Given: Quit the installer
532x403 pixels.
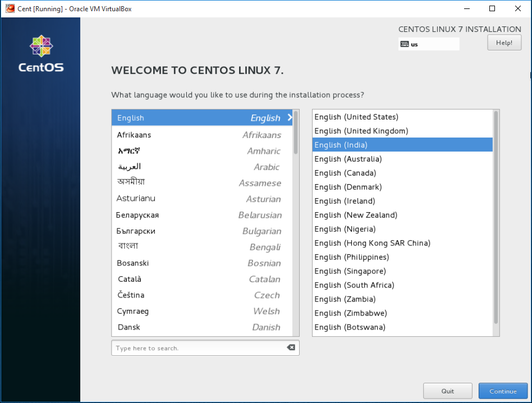Looking at the screenshot, I should (x=447, y=391).
